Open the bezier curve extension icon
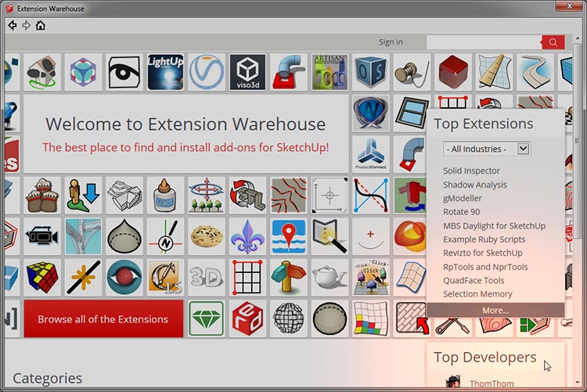Image resolution: width=587 pixels, height=392 pixels. [x=371, y=195]
